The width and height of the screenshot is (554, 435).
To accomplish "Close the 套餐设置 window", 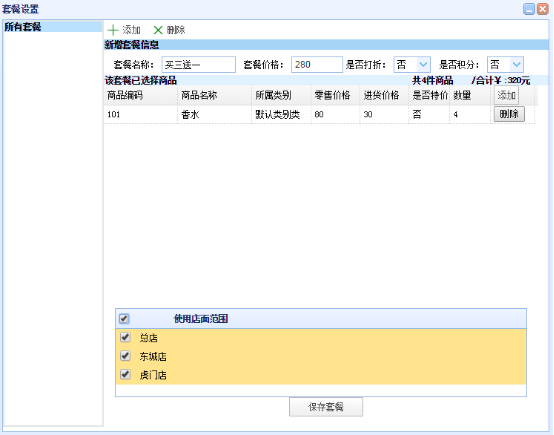I will (x=542, y=9).
